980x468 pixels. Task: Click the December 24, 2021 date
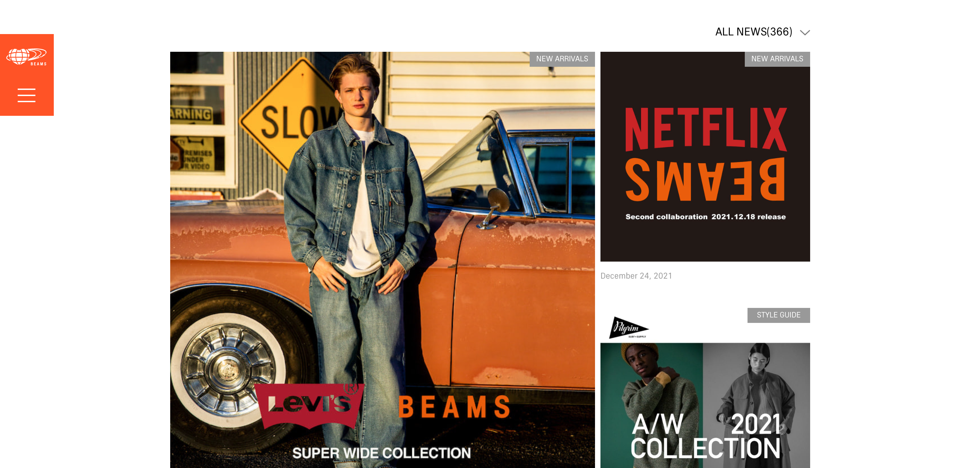pos(636,276)
